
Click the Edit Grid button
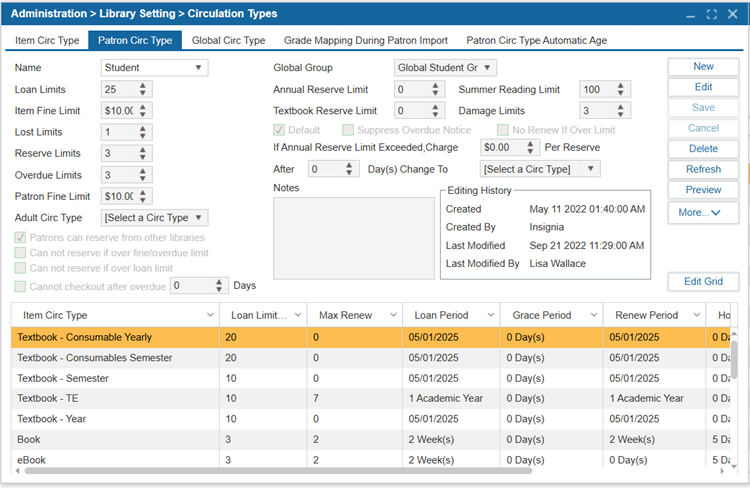pos(703,282)
